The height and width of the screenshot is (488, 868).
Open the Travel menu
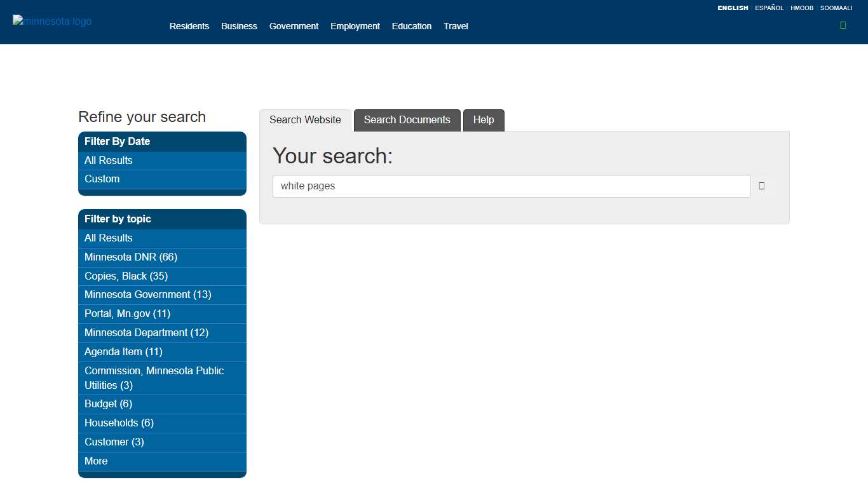(x=456, y=26)
